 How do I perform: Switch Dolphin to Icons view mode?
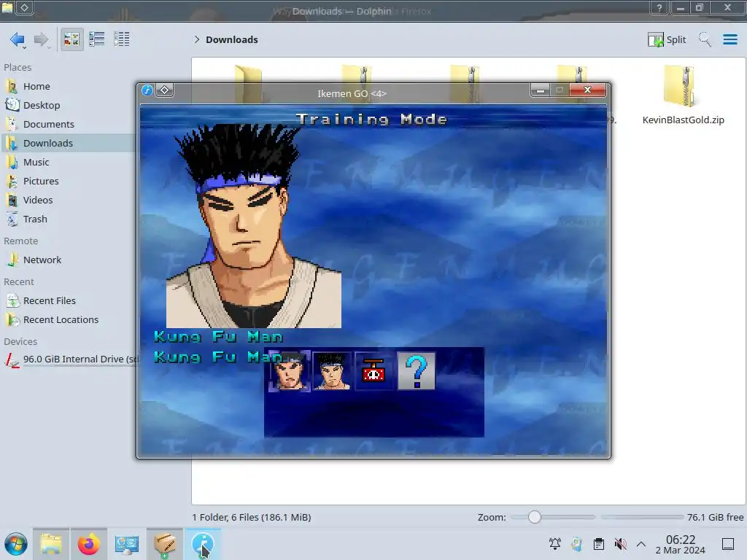tap(72, 39)
